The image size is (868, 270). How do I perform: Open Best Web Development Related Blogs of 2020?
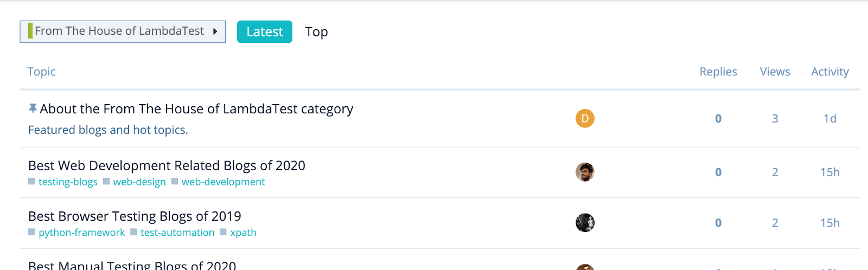coord(167,165)
